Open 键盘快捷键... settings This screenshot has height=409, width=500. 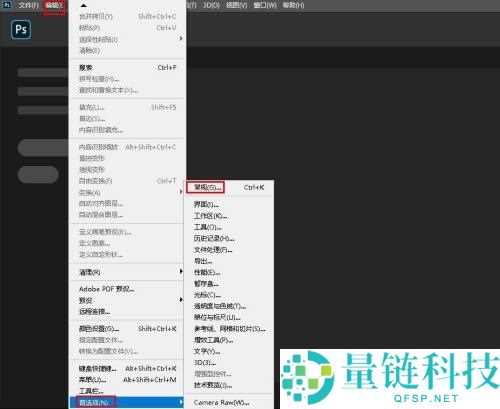127,368
